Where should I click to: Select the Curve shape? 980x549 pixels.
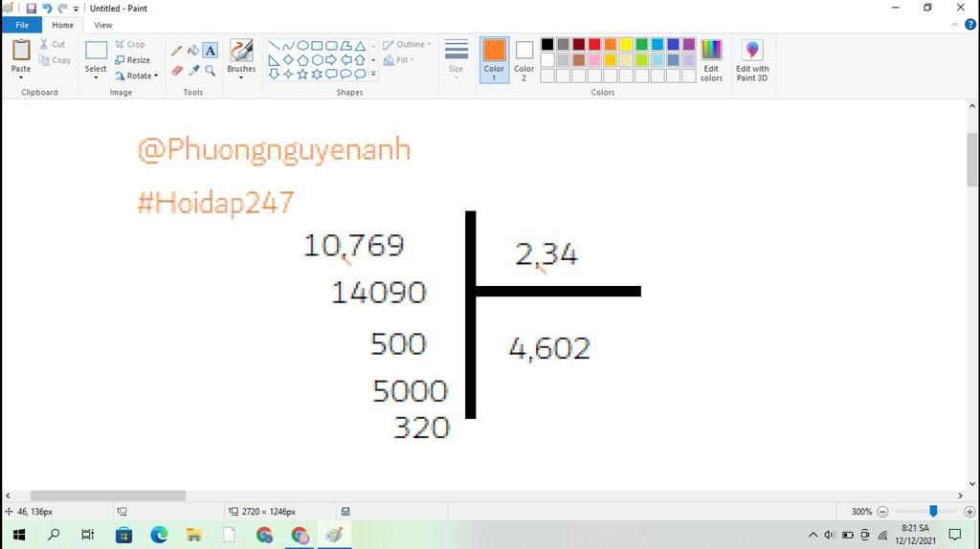(x=288, y=46)
